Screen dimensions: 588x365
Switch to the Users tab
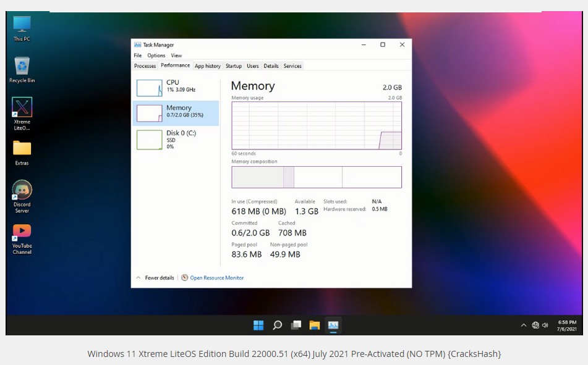coord(253,66)
